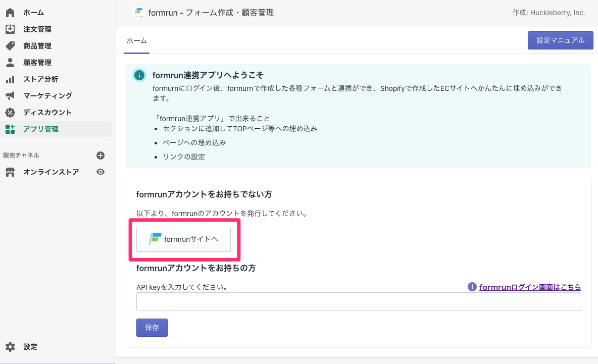The image size is (598, 364).
Task: Click the Orders inbox icon beside 注文管理
Action: coord(10,29)
